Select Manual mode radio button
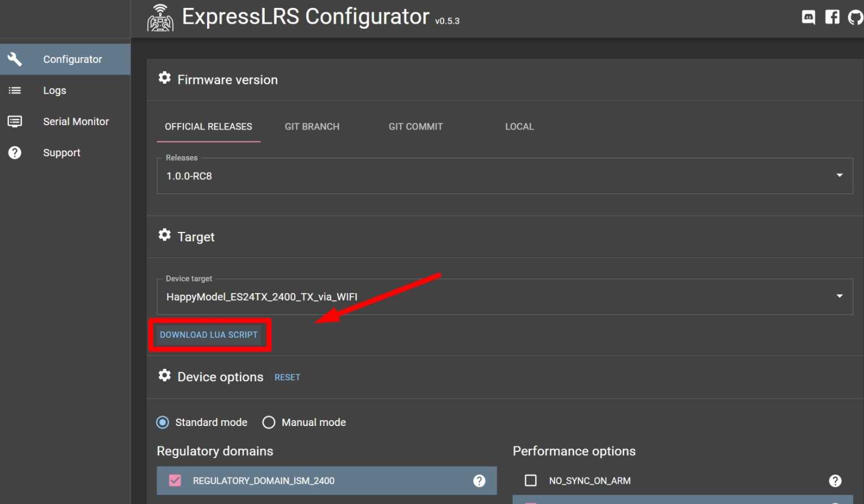Image resolution: width=864 pixels, height=504 pixels. tap(269, 423)
